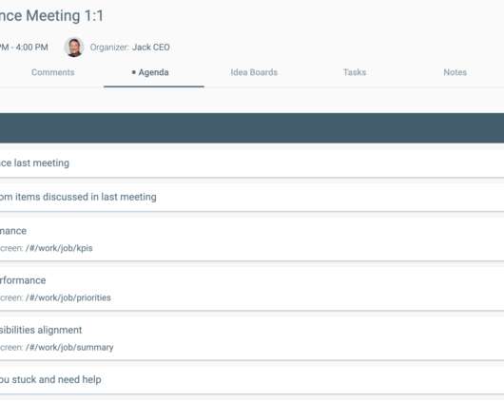
Task: Open the /#/work/job/summary screen link
Action: click(x=69, y=348)
